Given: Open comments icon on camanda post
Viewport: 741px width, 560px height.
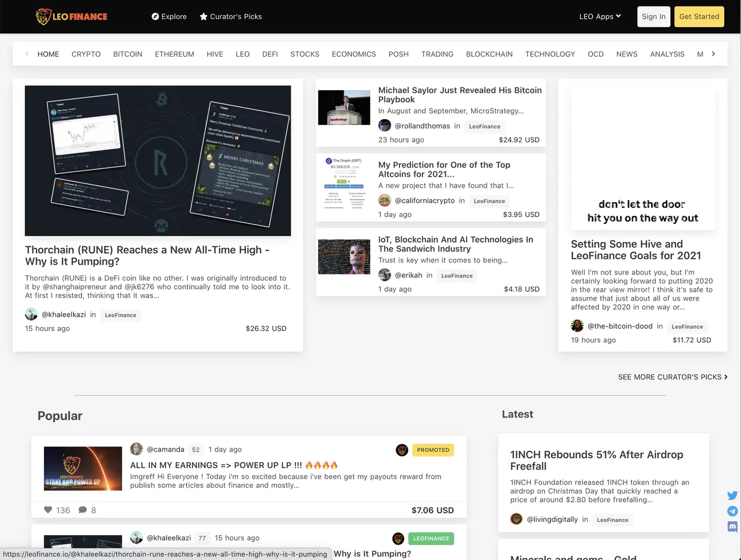Looking at the screenshot, I should 83,510.
